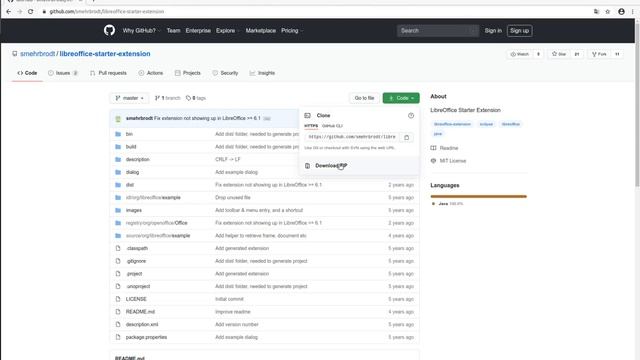
Task: Watch the repository with the Watch button
Action: click(x=520, y=54)
